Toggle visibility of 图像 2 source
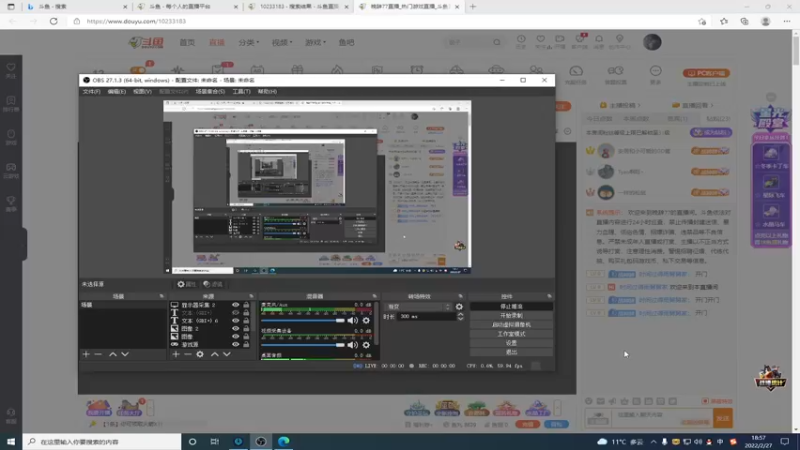This screenshot has width=800, height=450. point(235,329)
